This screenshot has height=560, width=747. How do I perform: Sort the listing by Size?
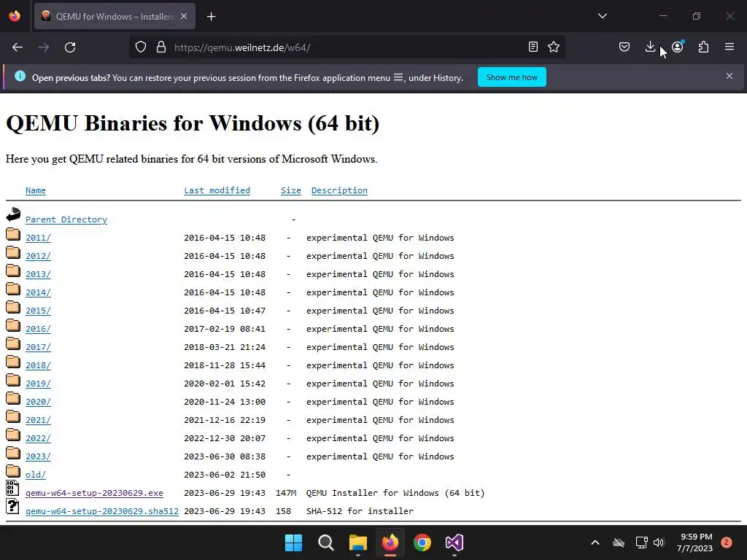[290, 190]
